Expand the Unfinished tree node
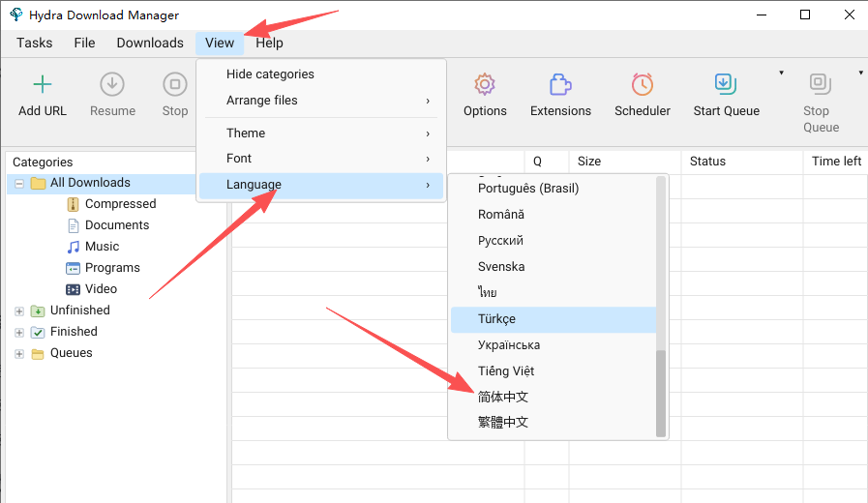This screenshot has height=503, width=868. point(19,311)
